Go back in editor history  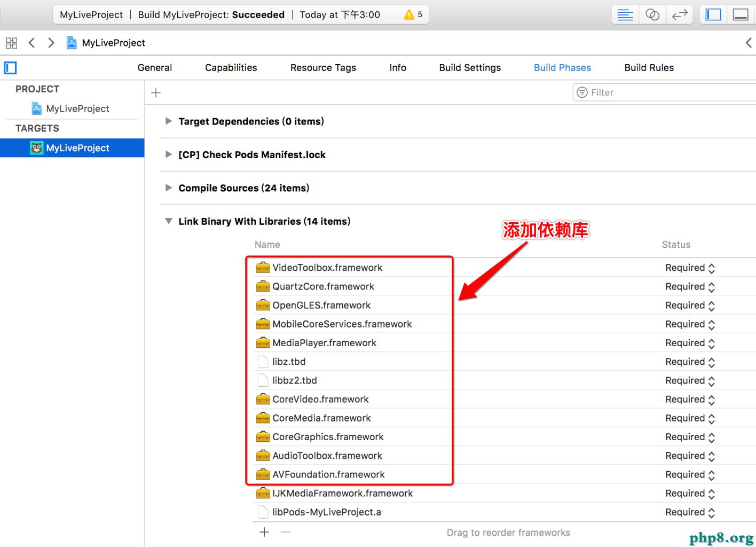32,43
